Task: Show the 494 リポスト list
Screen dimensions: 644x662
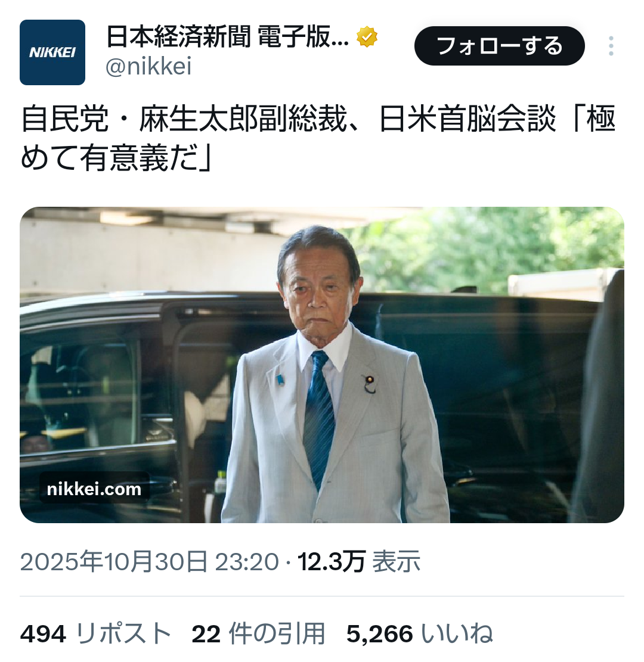Action: click(x=95, y=634)
